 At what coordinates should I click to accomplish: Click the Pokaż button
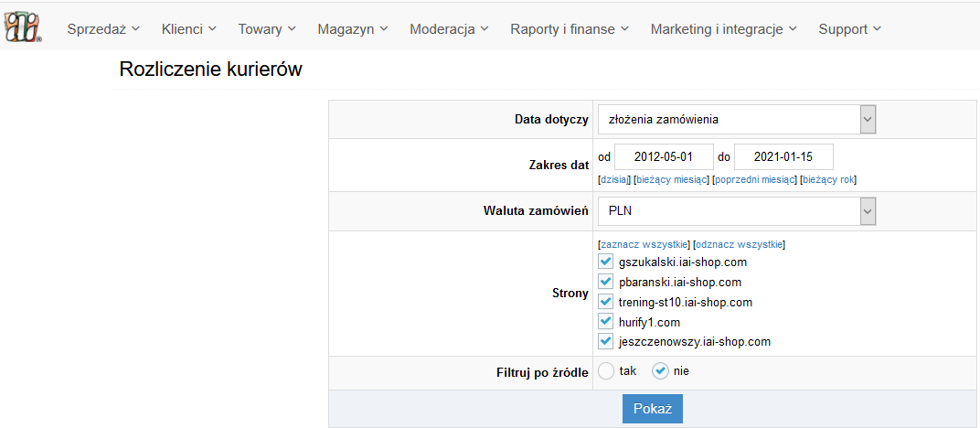tap(653, 409)
